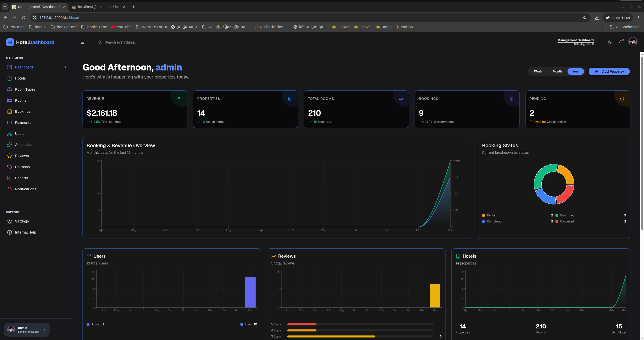
Task: Toggle the hamburger sidebar menu icon
Action: [x=82, y=42]
